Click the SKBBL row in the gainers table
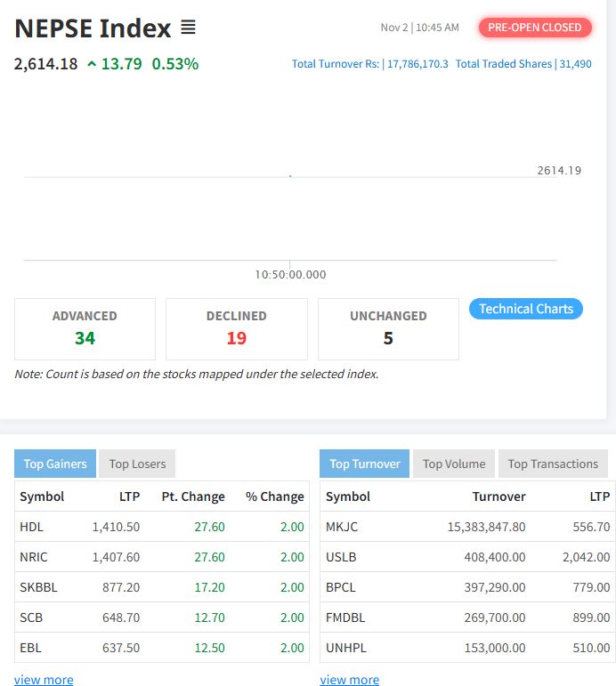The width and height of the screenshot is (616, 686). [x=161, y=587]
